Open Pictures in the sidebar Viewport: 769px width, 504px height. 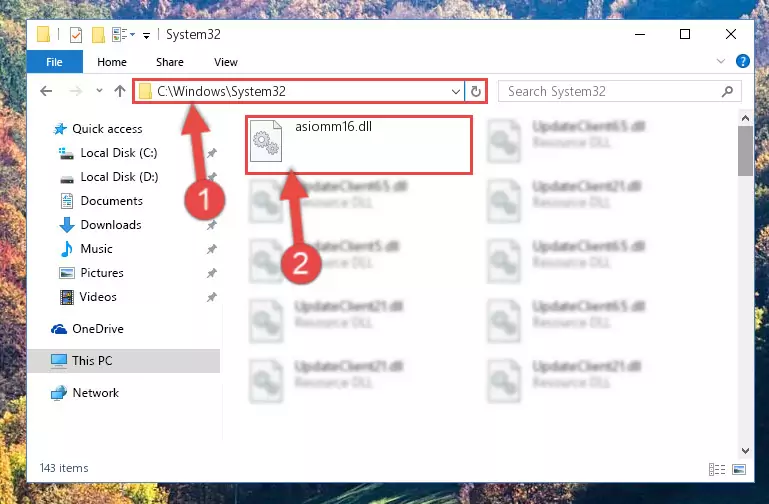click(x=102, y=273)
